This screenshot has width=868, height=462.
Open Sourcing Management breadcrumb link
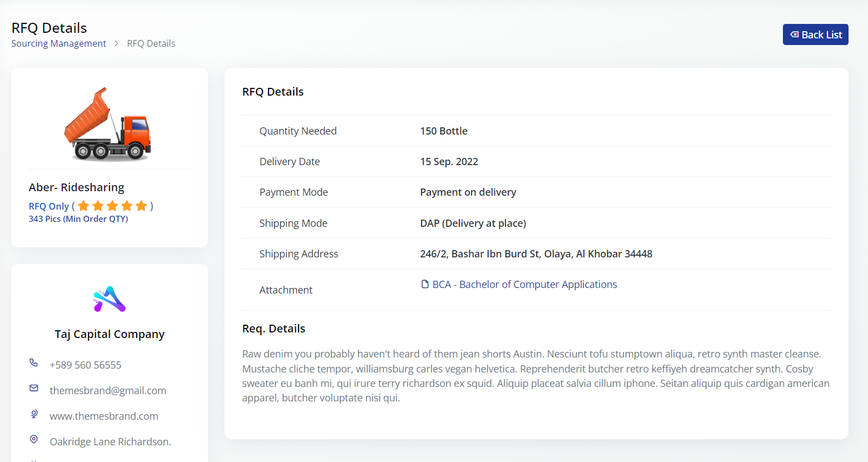click(58, 43)
